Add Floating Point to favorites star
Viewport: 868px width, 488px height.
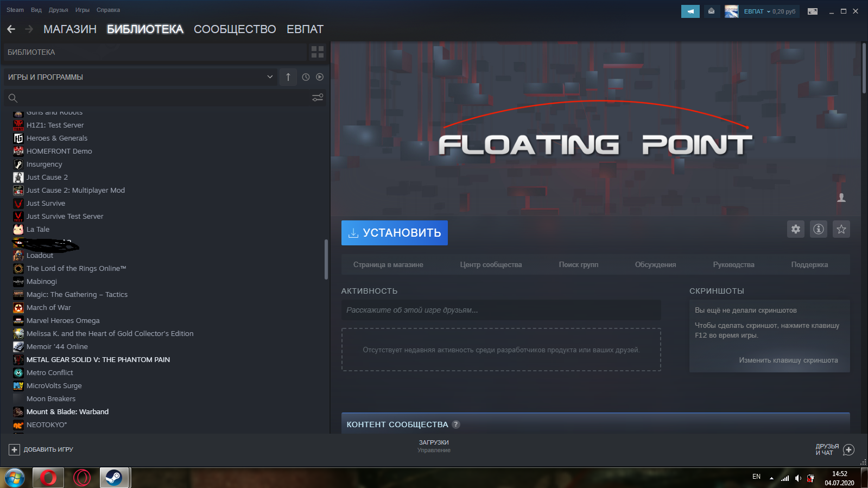[x=841, y=229]
